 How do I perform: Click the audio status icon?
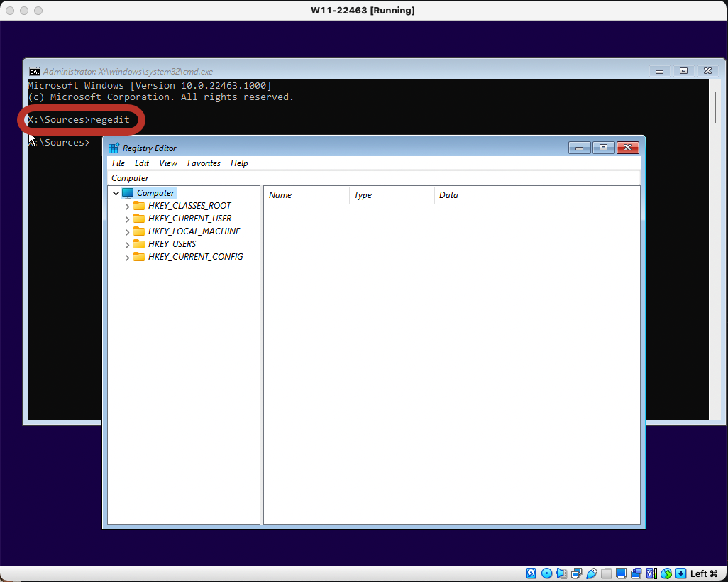[x=561, y=573]
